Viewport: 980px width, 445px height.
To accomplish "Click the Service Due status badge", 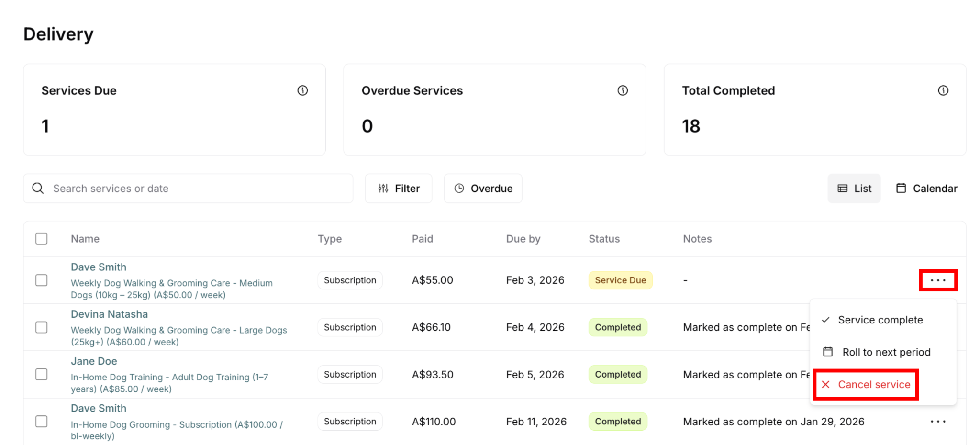I will coord(620,280).
